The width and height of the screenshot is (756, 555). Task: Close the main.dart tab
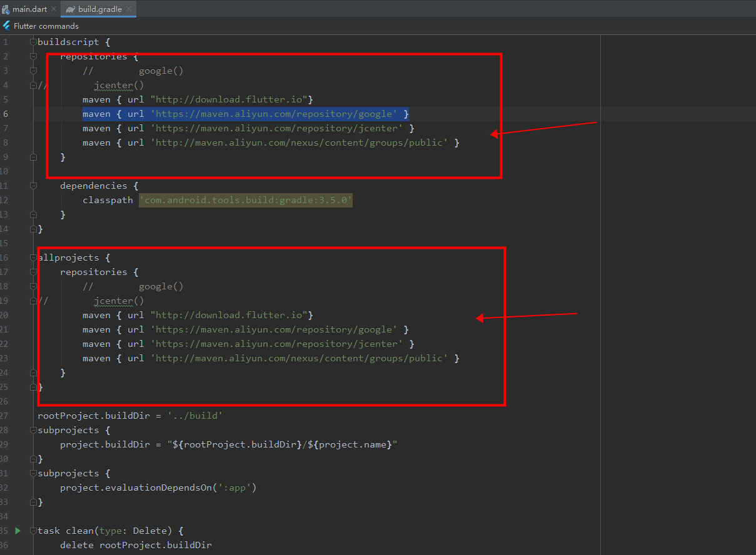pos(54,9)
